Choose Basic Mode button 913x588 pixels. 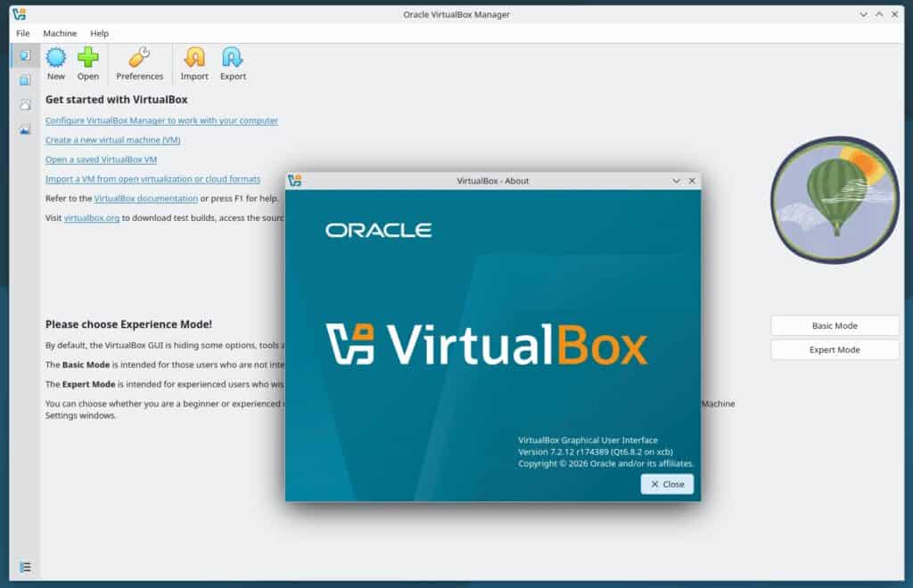click(835, 326)
